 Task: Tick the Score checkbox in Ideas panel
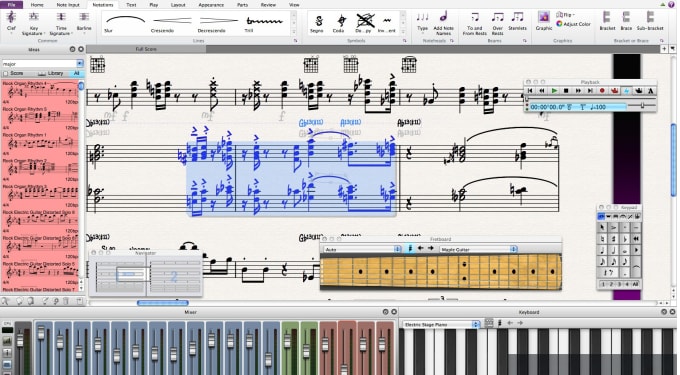6,74
